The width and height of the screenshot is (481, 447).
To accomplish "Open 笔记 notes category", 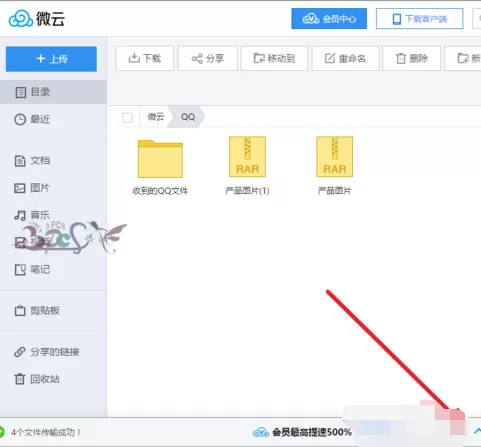I will click(x=53, y=270).
